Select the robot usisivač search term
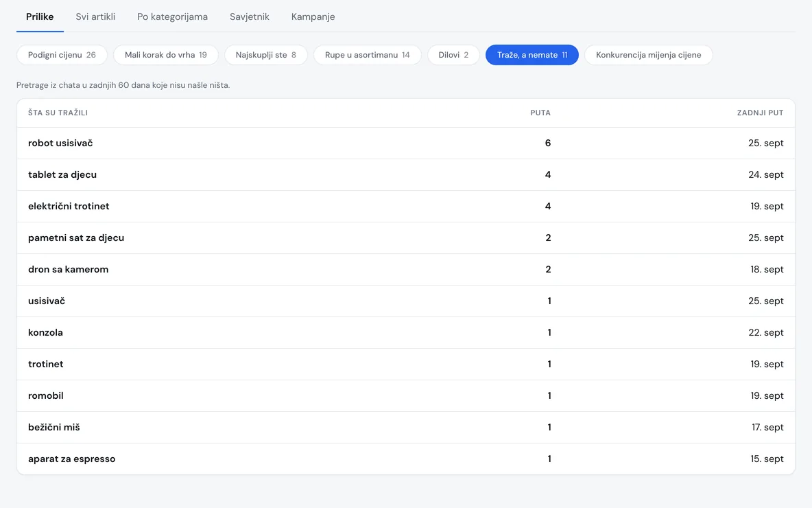Viewport: 812px width, 508px height. click(60, 143)
